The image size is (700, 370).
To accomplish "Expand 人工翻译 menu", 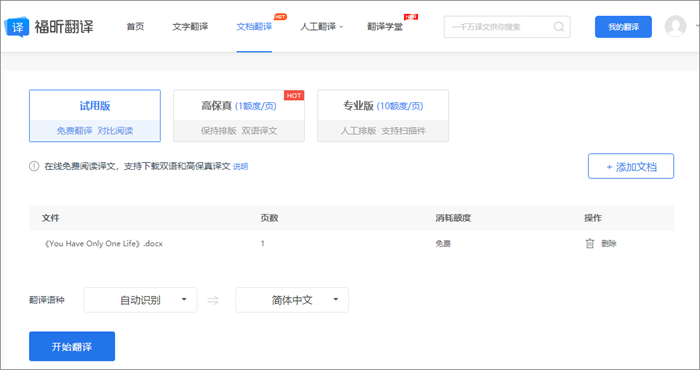I will (321, 27).
